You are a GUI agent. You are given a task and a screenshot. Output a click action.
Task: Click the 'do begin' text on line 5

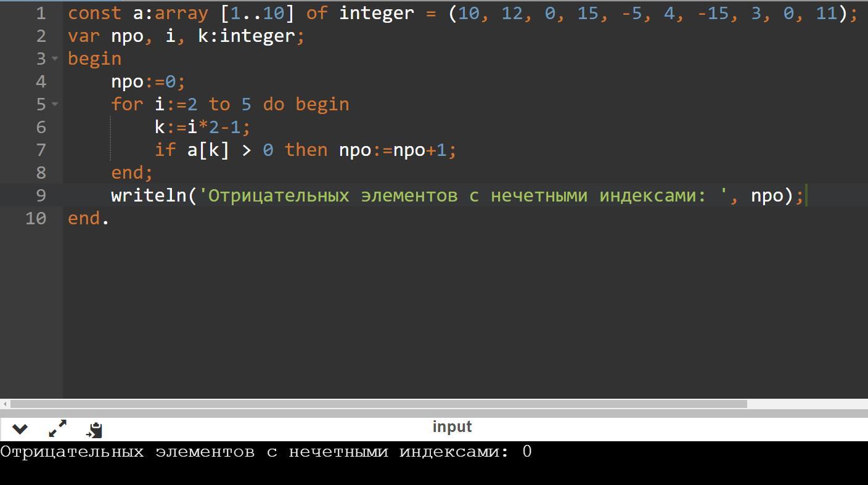point(306,104)
